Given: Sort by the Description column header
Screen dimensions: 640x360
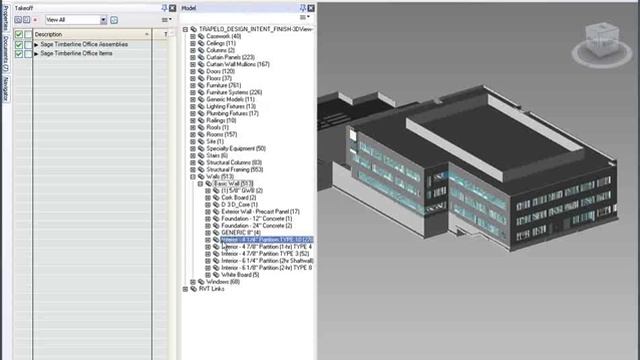Looking at the screenshot, I should [92, 34].
